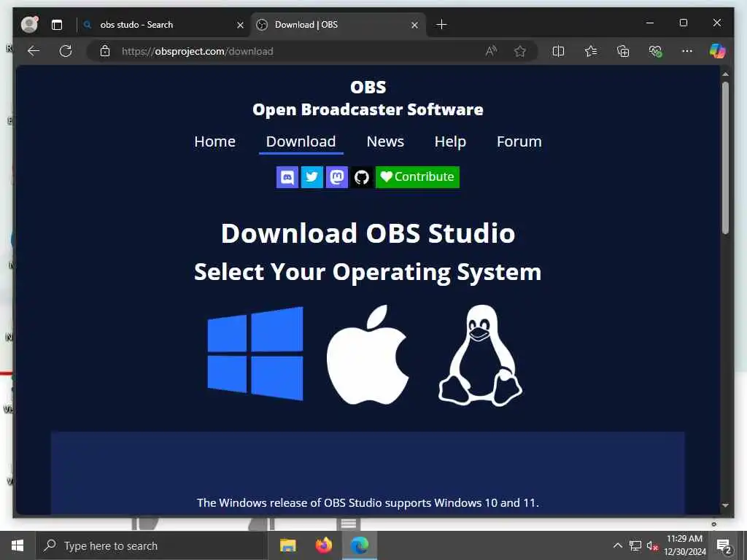Click the Windows 10 and 11 support text
Image resolution: width=747 pixels, height=560 pixels.
coord(368,503)
